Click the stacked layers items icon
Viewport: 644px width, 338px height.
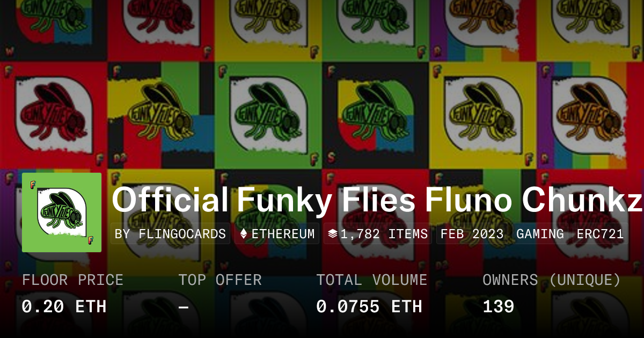tap(332, 234)
